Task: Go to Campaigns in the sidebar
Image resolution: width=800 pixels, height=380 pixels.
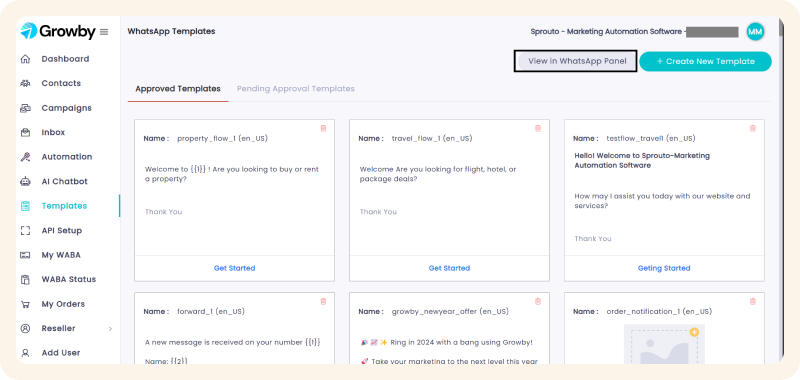Action: coord(67,108)
